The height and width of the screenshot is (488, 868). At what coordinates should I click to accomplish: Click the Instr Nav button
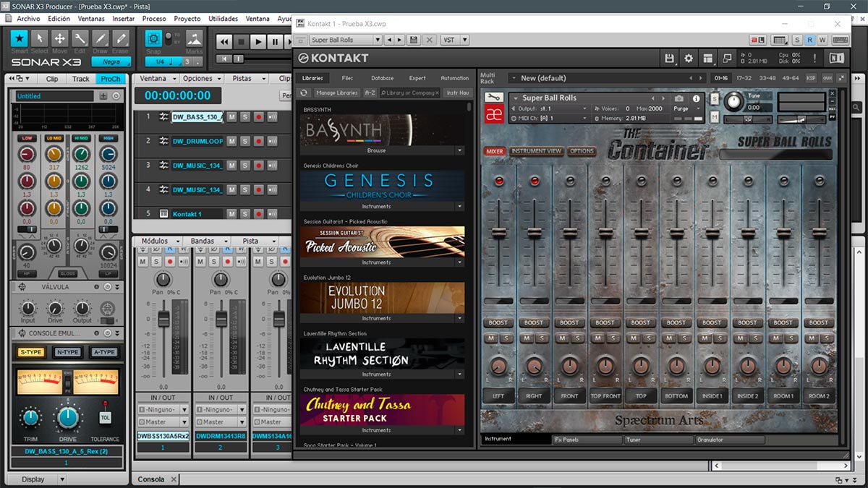tap(457, 93)
